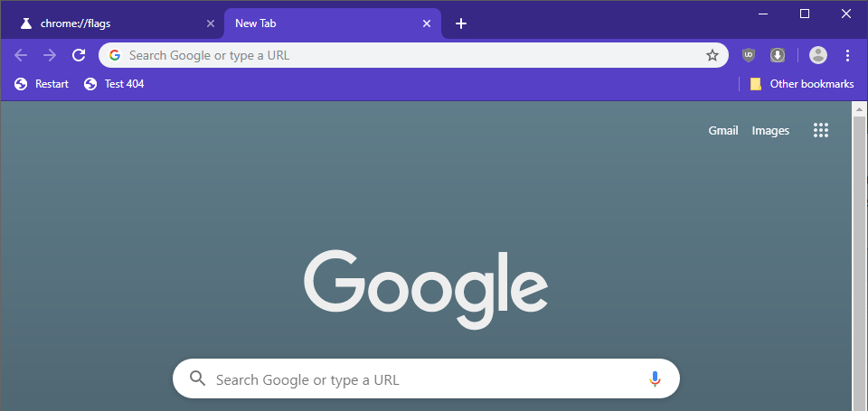
Task: Open the Gmail link
Action: 723,131
